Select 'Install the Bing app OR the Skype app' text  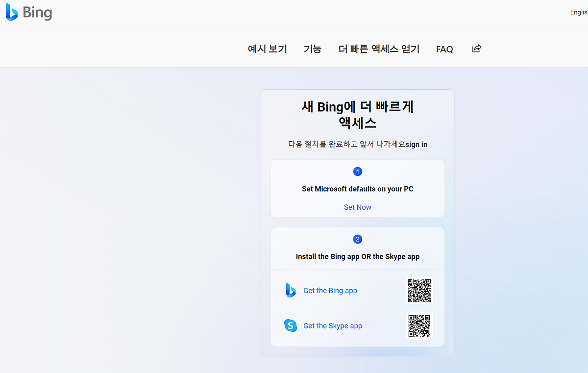coord(358,256)
